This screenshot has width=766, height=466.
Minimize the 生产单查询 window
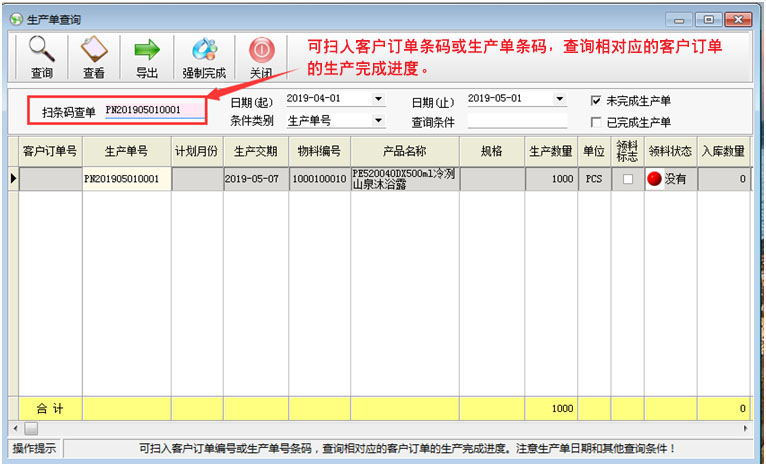679,20
